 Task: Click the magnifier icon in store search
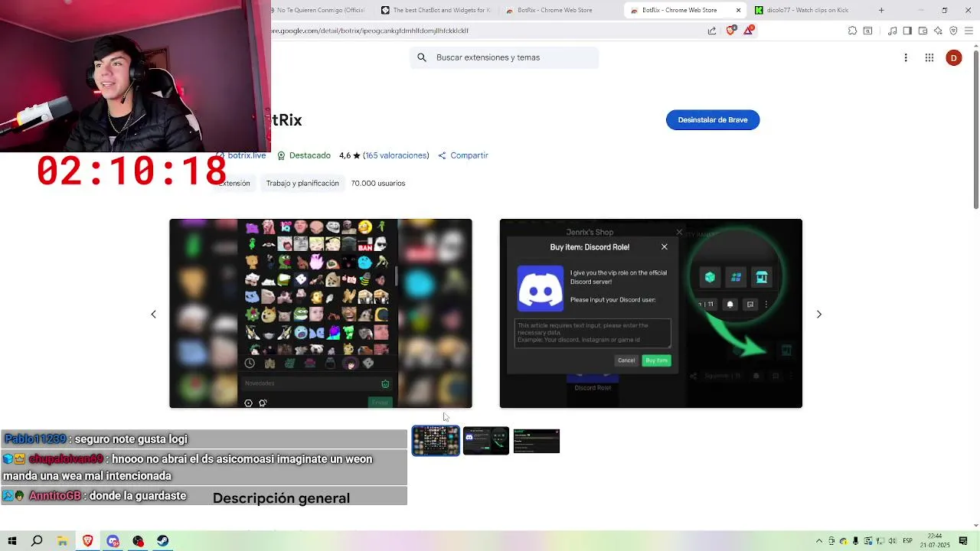[x=422, y=57]
